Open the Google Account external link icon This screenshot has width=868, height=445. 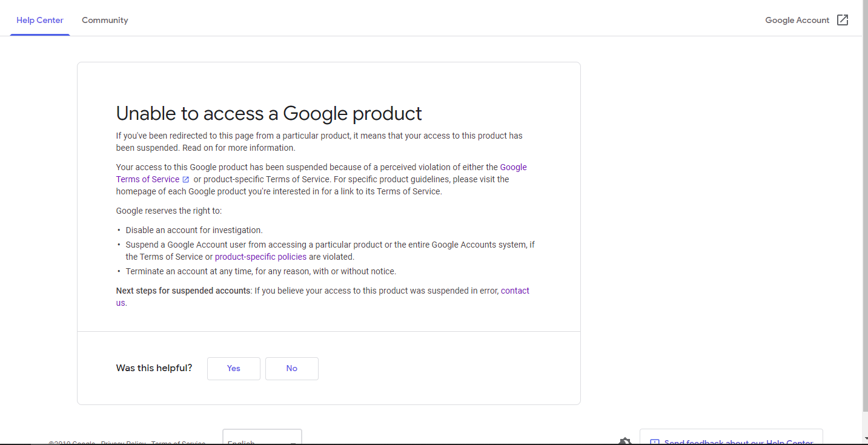pos(843,19)
